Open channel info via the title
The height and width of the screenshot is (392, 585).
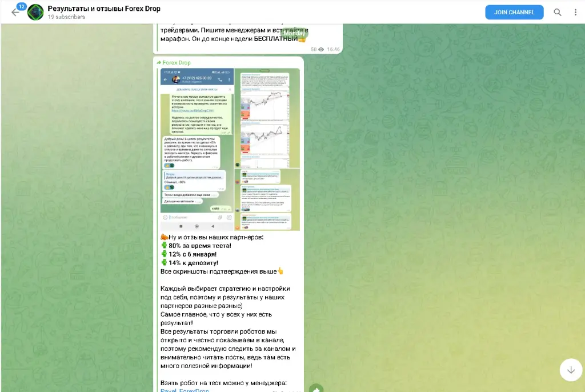tap(104, 9)
